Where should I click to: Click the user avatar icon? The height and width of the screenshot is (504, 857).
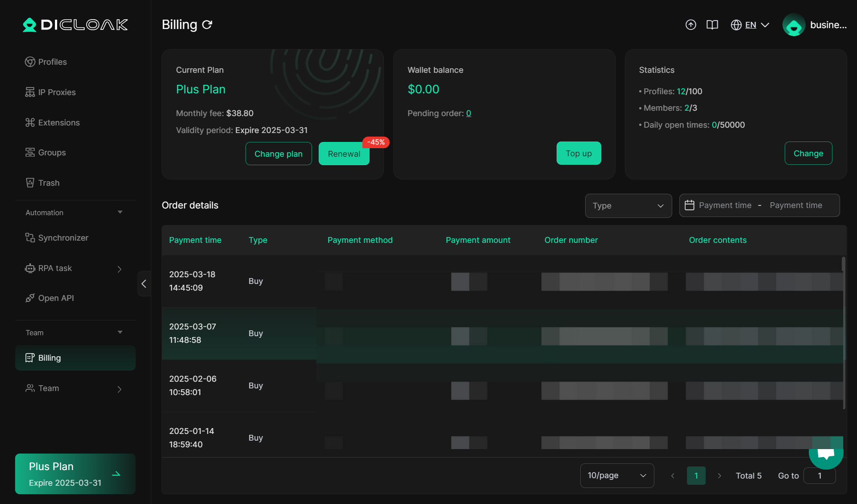pos(794,25)
